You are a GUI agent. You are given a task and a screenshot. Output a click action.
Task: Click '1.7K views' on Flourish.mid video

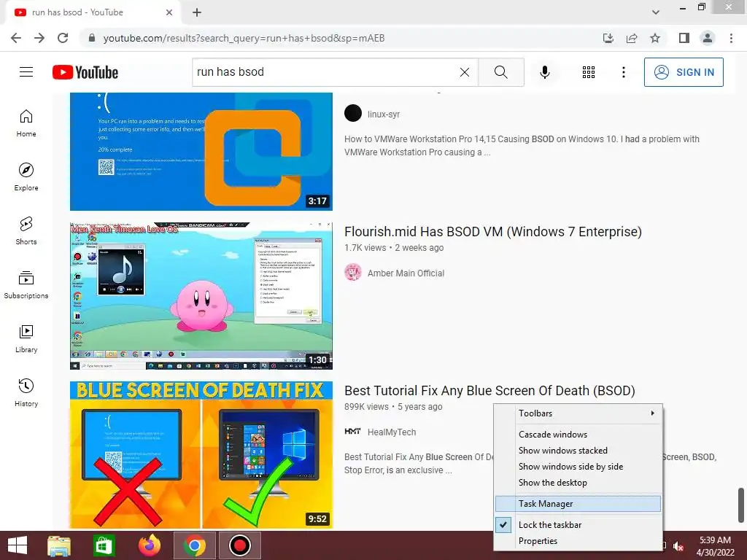point(365,248)
